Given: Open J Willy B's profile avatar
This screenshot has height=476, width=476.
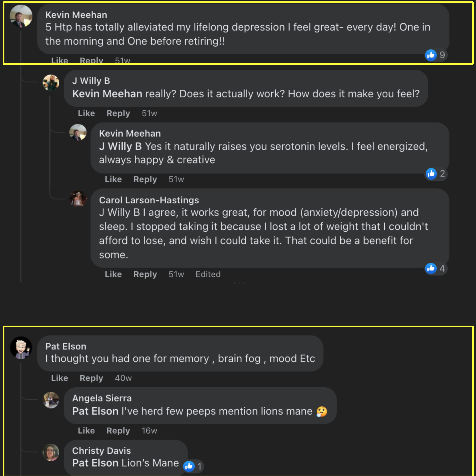Looking at the screenshot, I should [x=51, y=83].
